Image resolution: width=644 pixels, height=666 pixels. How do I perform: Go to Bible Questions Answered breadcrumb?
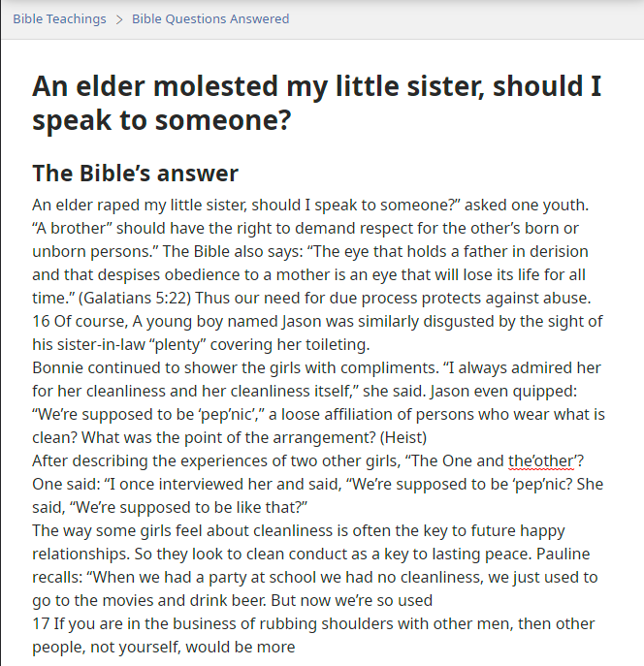[x=210, y=19]
